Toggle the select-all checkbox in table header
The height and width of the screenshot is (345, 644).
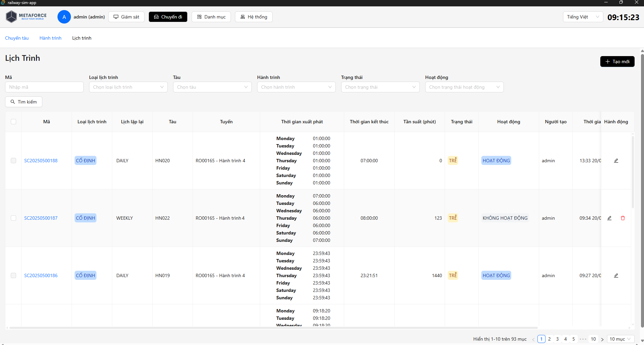tap(13, 122)
